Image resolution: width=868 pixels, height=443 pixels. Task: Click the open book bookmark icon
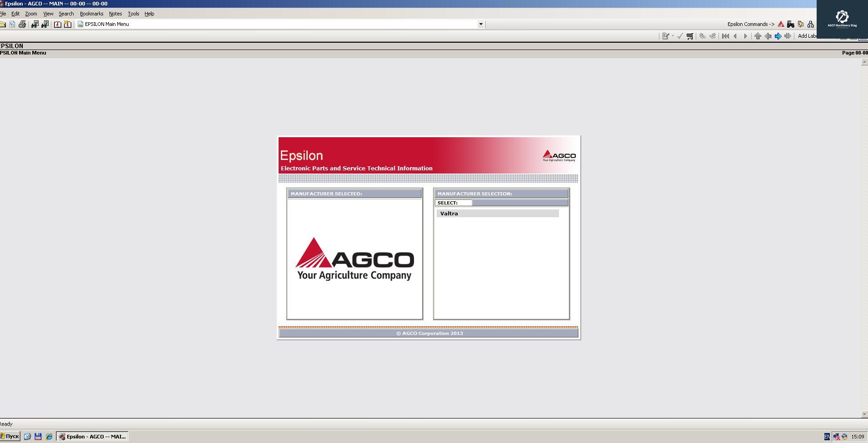click(x=57, y=24)
